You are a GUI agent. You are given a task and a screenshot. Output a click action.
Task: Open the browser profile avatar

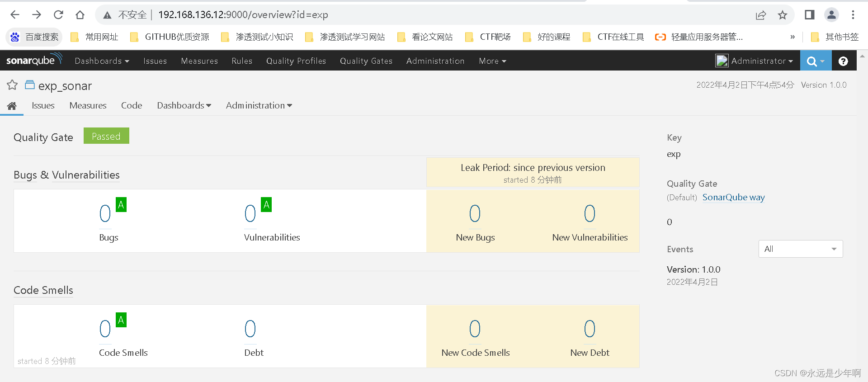click(831, 15)
